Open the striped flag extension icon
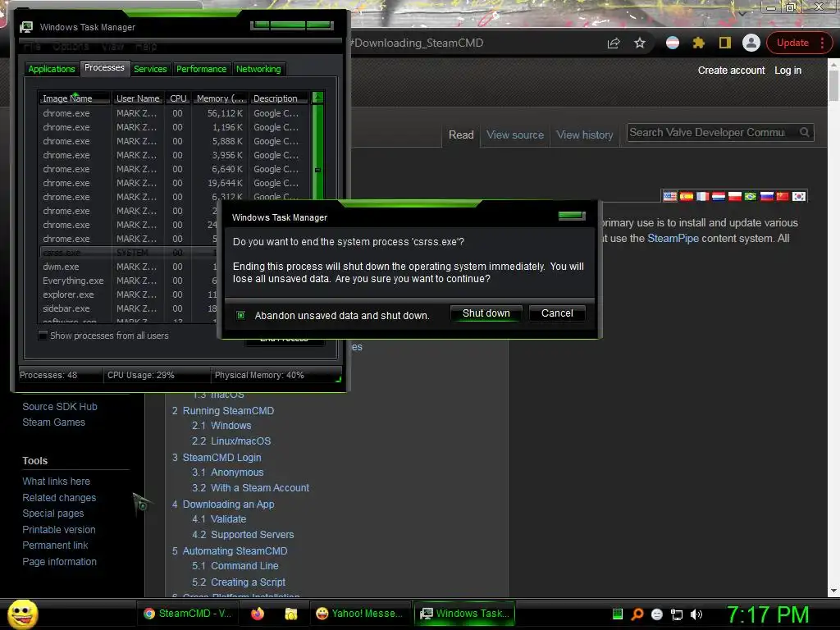 673,43
